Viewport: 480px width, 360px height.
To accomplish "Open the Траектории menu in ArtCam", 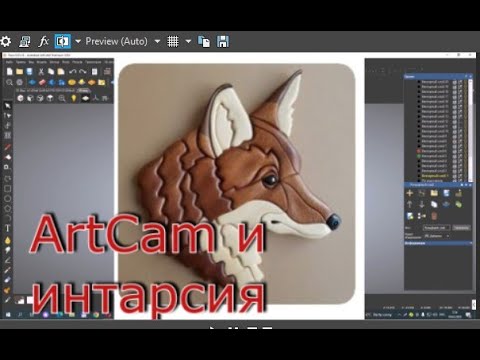I will click(x=93, y=62).
